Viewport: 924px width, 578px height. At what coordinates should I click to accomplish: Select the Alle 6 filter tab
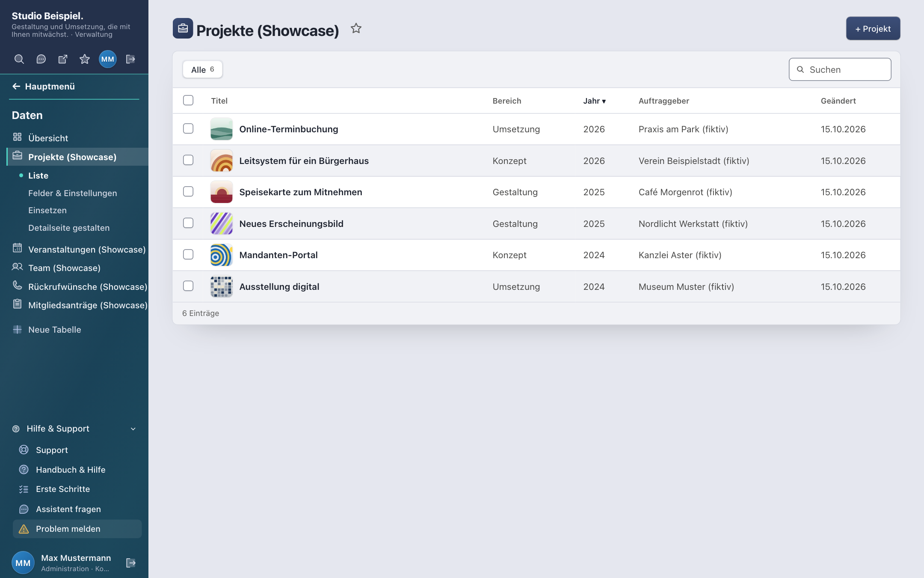tap(202, 69)
